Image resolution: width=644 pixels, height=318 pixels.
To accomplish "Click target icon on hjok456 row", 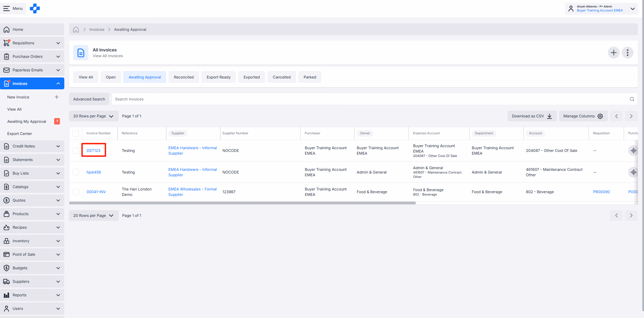I will point(633,172).
